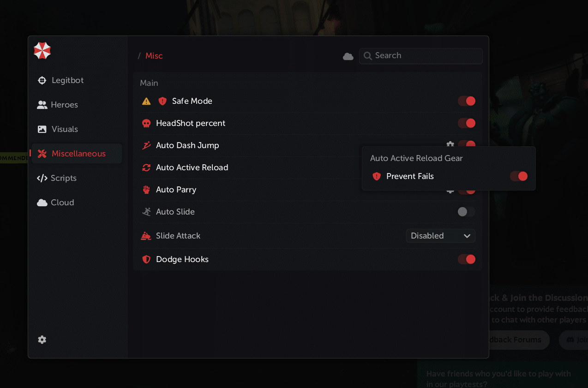Click the Auto Parry fist icon

click(x=146, y=190)
